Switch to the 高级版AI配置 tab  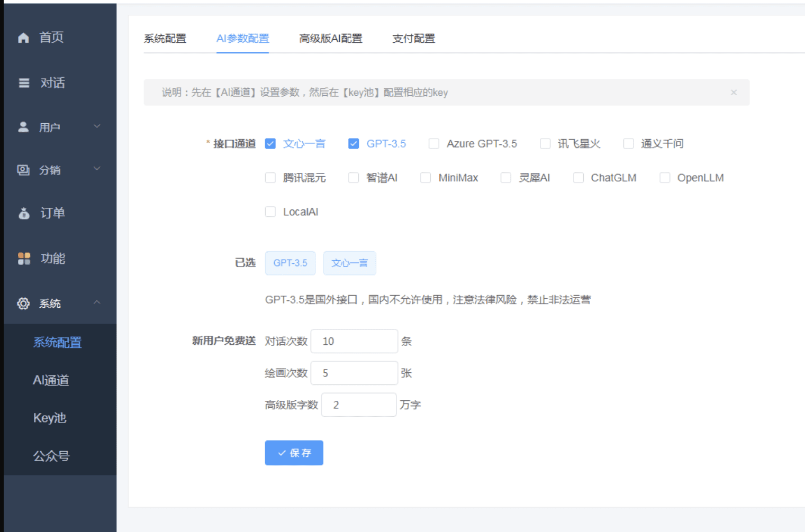click(330, 39)
